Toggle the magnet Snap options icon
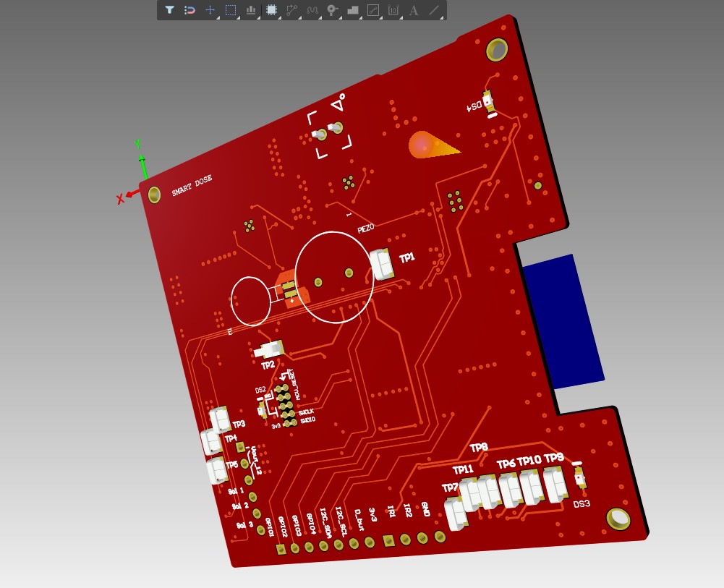The width and height of the screenshot is (724, 588). pos(189,9)
